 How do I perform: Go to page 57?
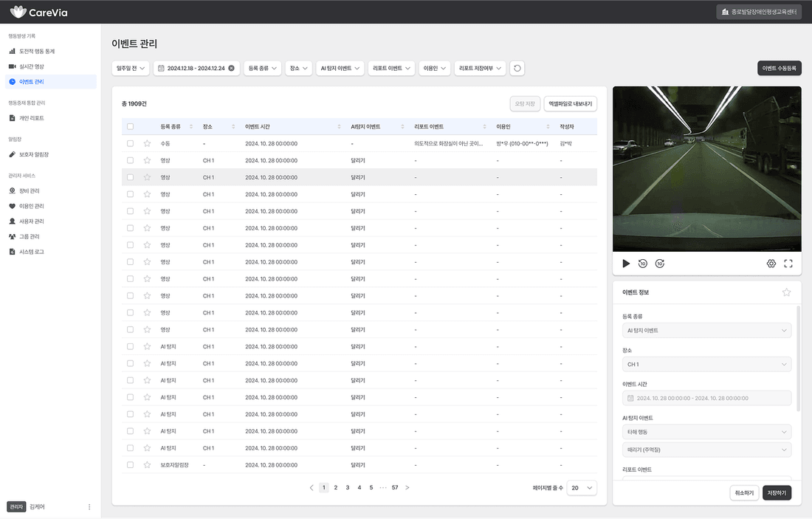pyautogui.click(x=395, y=487)
